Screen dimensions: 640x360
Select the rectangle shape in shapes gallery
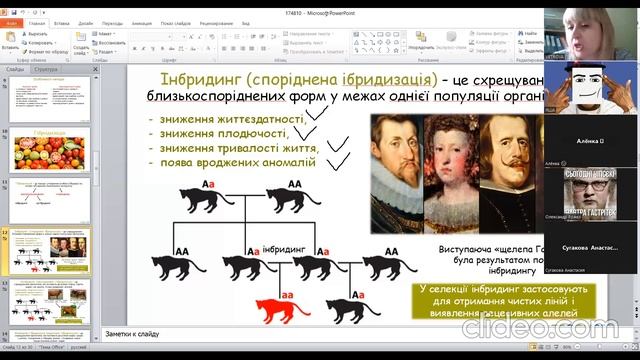tap(380, 35)
